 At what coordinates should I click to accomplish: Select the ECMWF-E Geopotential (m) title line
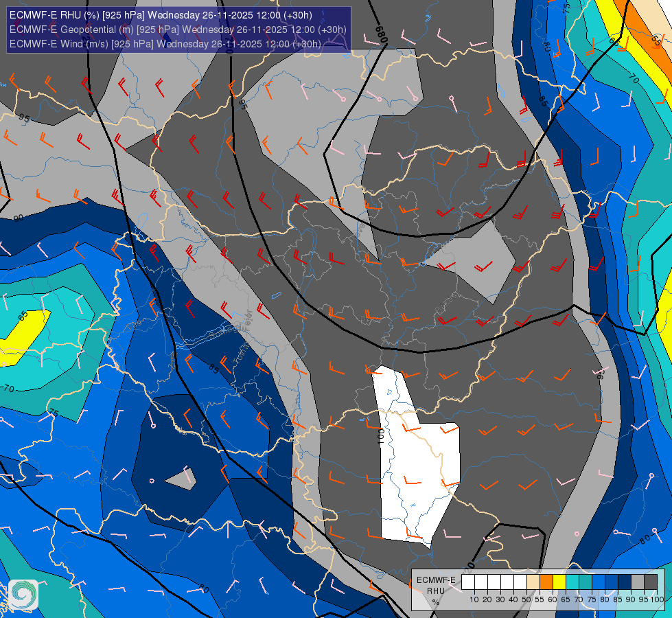click(178, 30)
